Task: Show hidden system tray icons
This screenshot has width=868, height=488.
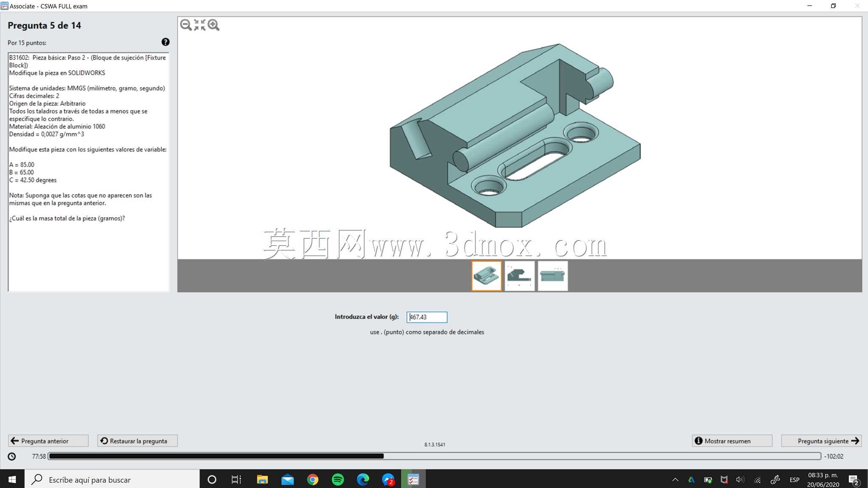Action: [675, 480]
